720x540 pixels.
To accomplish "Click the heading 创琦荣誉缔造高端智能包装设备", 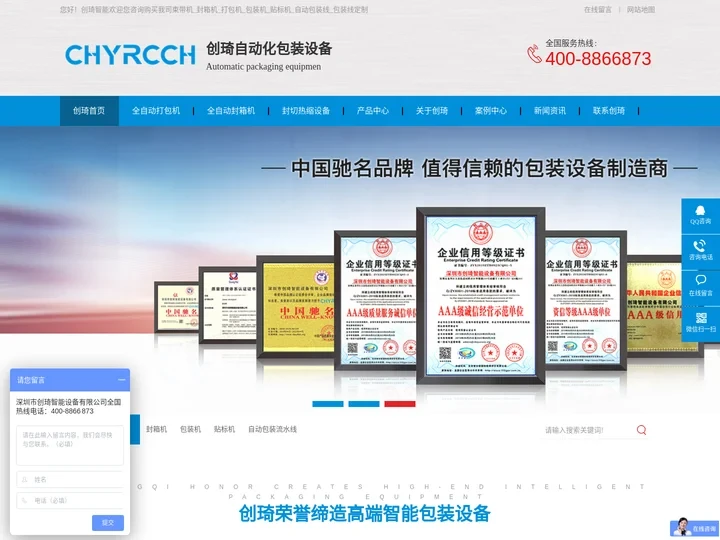I will click(x=365, y=514).
